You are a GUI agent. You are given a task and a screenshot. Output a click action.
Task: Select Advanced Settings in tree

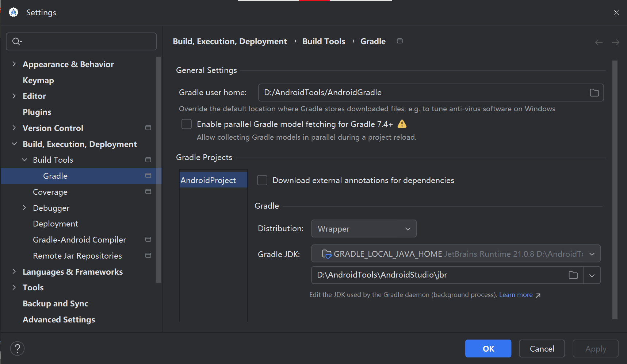pos(59,320)
